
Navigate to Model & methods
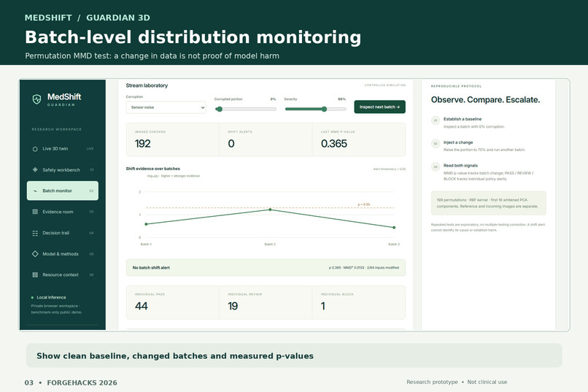tap(63, 254)
